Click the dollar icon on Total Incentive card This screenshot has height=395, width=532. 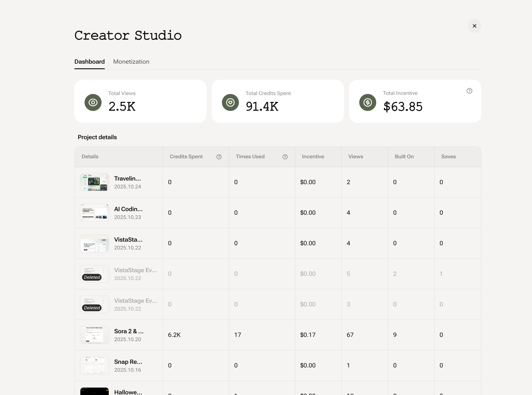pos(367,102)
